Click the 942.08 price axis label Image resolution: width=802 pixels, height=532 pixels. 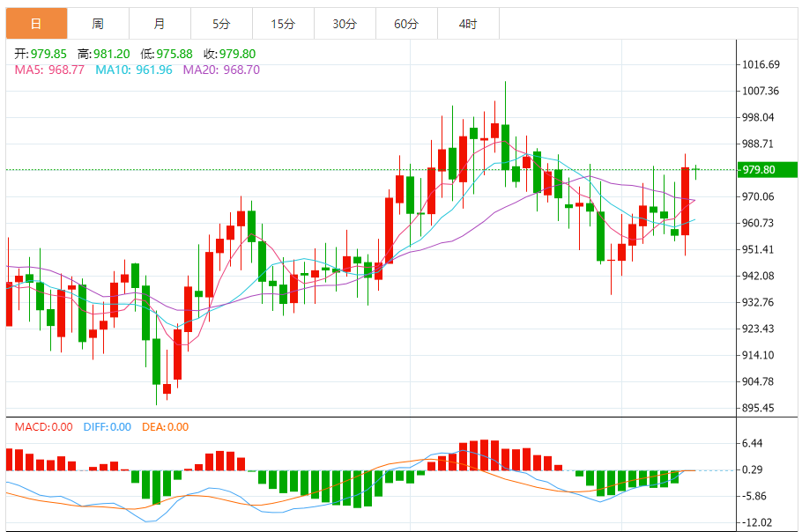[x=759, y=276]
